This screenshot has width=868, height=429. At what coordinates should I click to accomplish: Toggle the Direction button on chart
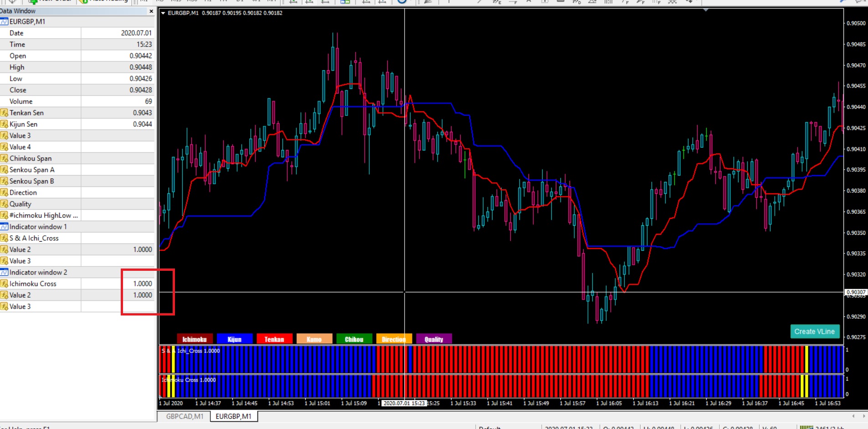point(394,339)
